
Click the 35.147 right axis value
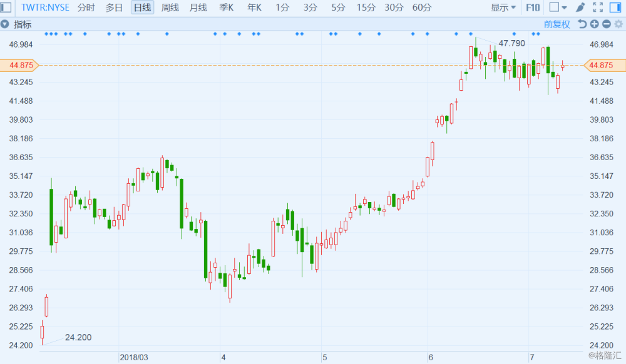[602, 176]
